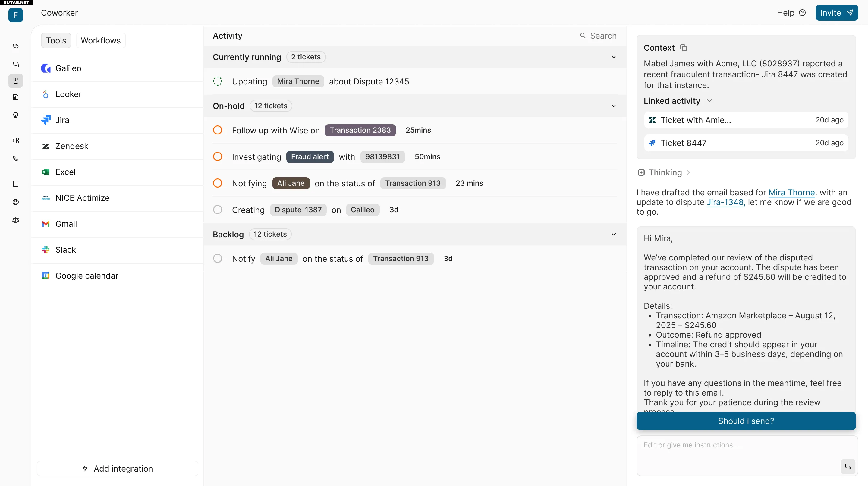Click the phone icon in left sidebar
Image resolution: width=868 pixels, height=486 pixels.
15,158
